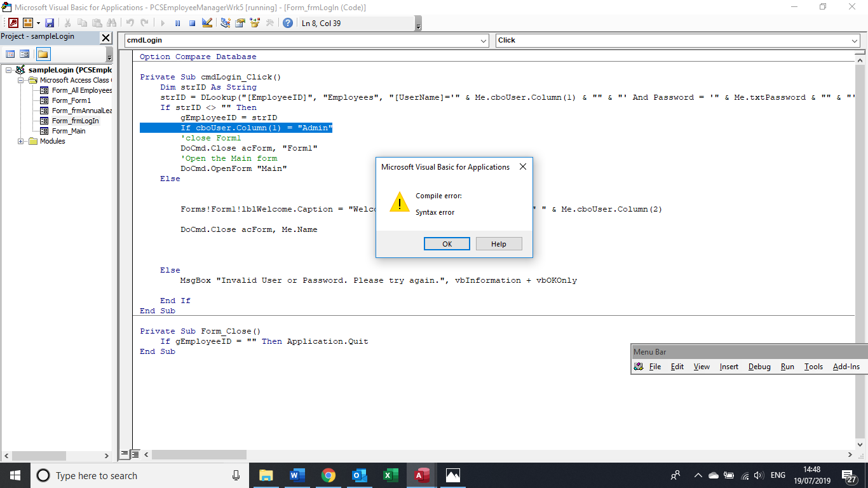Open the Edit menu
Image resolution: width=868 pixels, height=488 pixels.
tap(677, 367)
